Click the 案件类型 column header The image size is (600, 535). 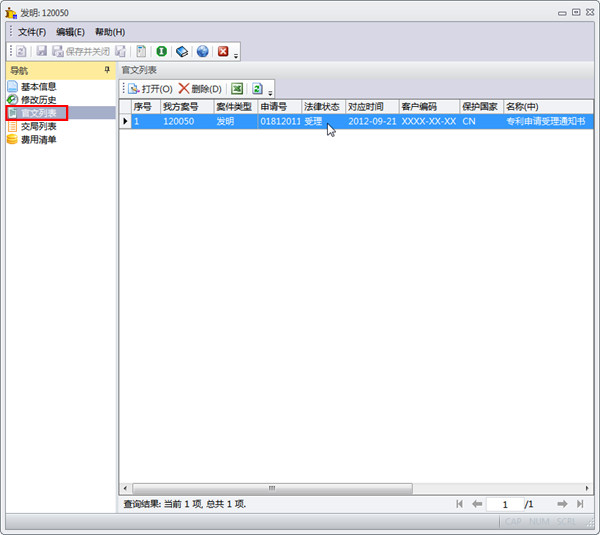coord(235,107)
